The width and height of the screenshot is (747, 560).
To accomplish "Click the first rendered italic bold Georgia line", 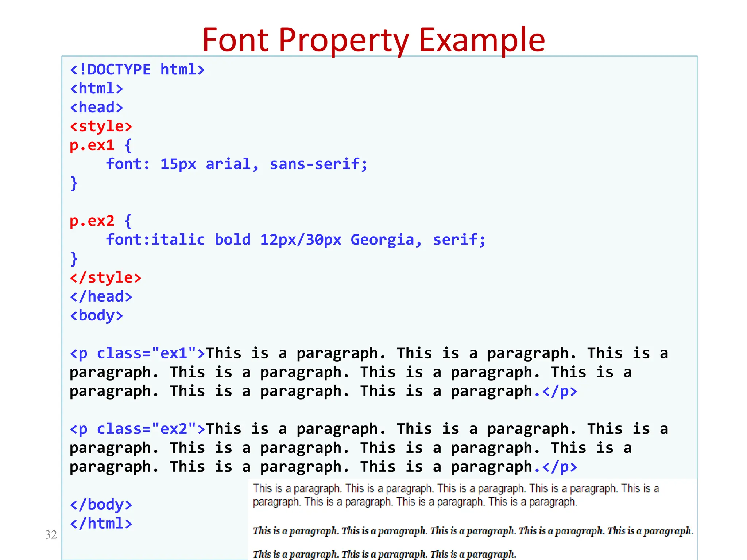I will 473,531.
